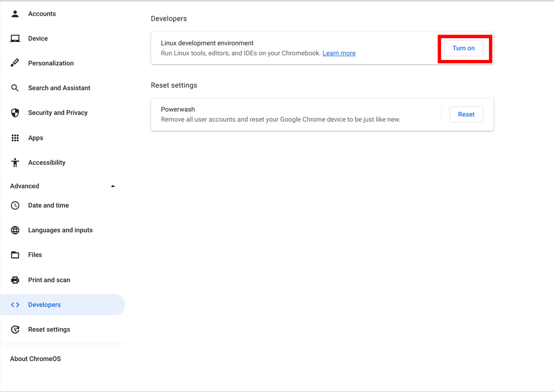Viewport: 554px width, 392px height.
Task: Select the Security and Privacy shield icon
Action: 15,113
